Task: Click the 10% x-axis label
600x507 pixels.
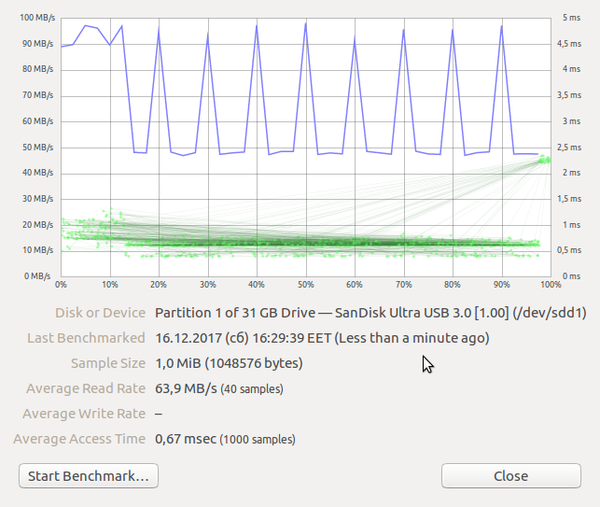Action: [x=110, y=285]
